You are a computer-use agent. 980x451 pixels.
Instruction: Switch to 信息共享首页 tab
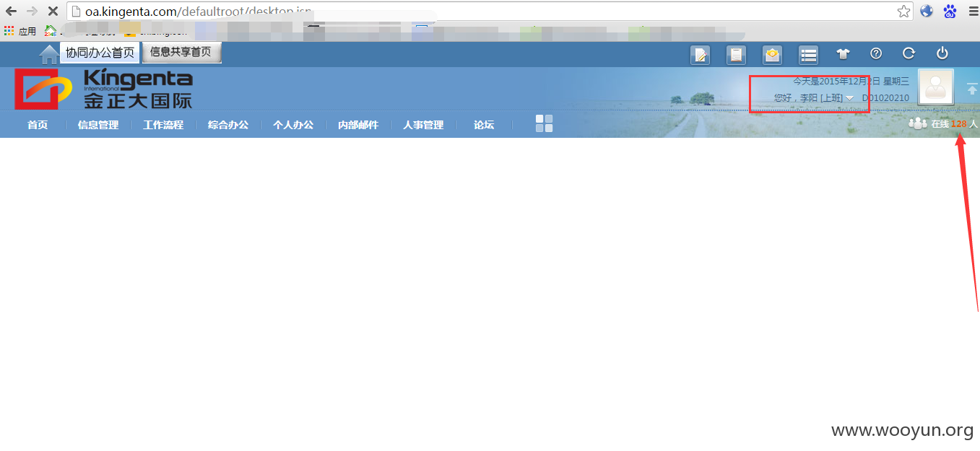[x=181, y=53]
